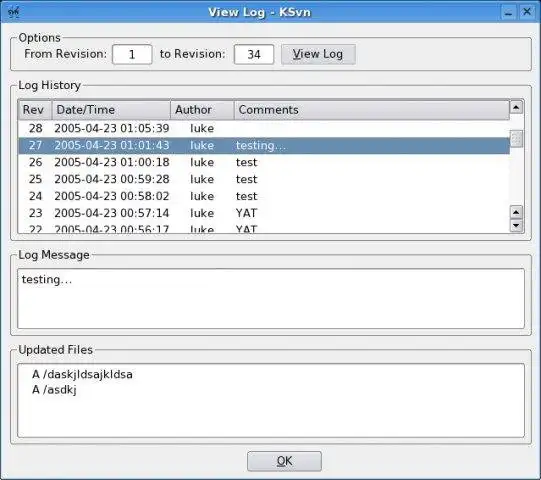The width and height of the screenshot is (541, 480).
Task: Sort by Author column header
Action: 202,110
